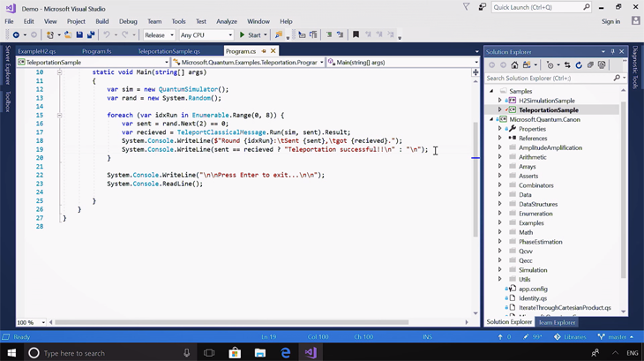The height and width of the screenshot is (361, 644).
Task: Switch to the ExampleH2.qs tab
Action: (37, 51)
